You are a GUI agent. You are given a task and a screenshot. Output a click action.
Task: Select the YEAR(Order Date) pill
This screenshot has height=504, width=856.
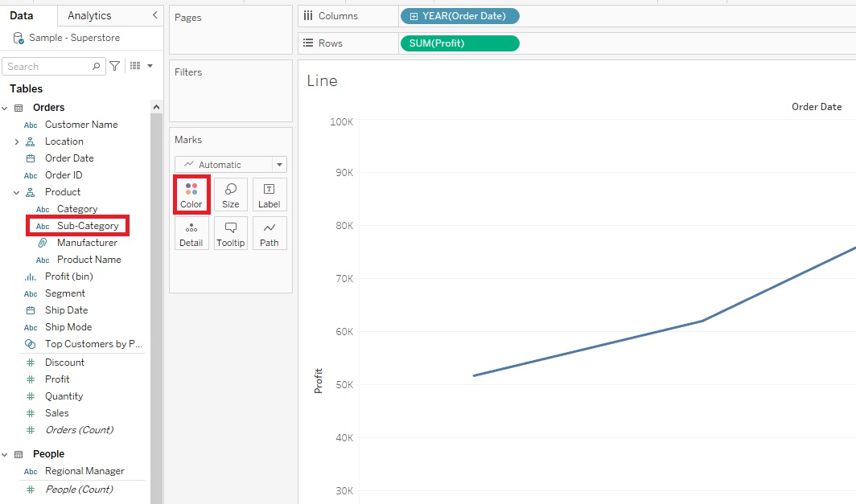[x=459, y=16]
